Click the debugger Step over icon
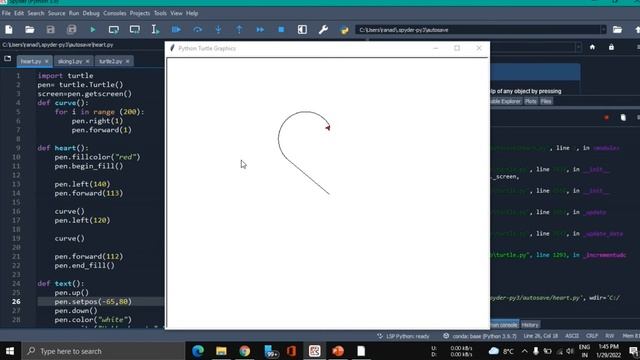 [x=198, y=30]
